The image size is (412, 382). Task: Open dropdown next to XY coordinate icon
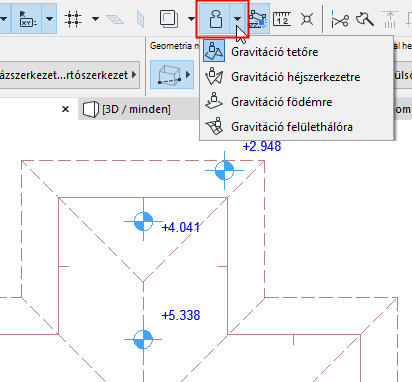click(49, 19)
